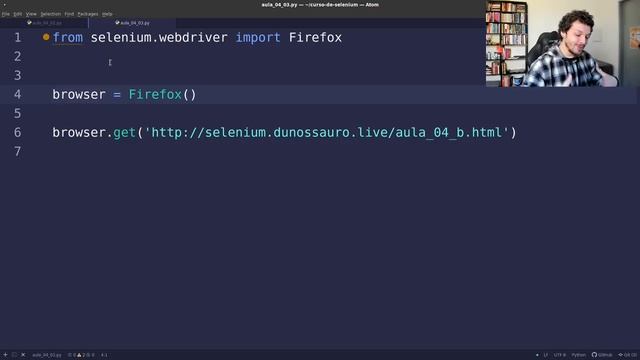Open the View menu
This screenshot has width=640, height=360.
point(31,14)
